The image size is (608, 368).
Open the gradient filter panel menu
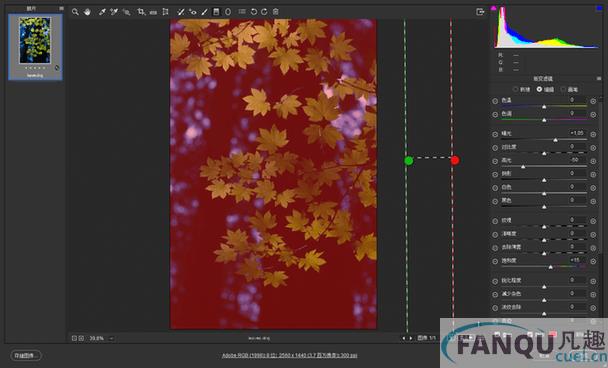(x=599, y=79)
